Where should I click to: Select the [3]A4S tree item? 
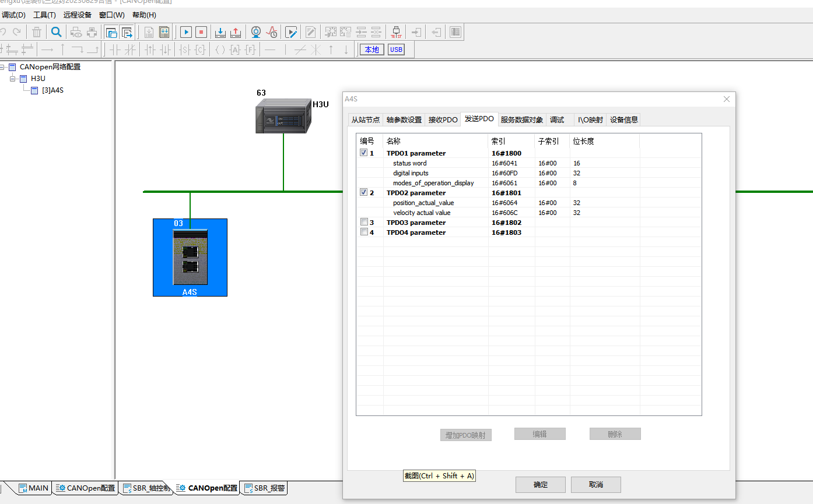click(52, 90)
